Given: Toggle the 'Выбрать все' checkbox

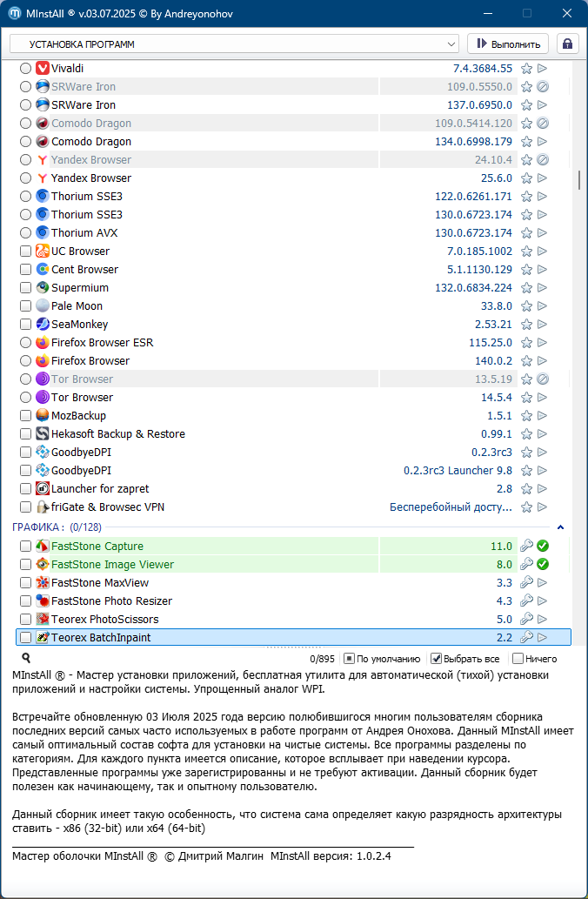Looking at the screenshot, I should [x=436, y=659].
